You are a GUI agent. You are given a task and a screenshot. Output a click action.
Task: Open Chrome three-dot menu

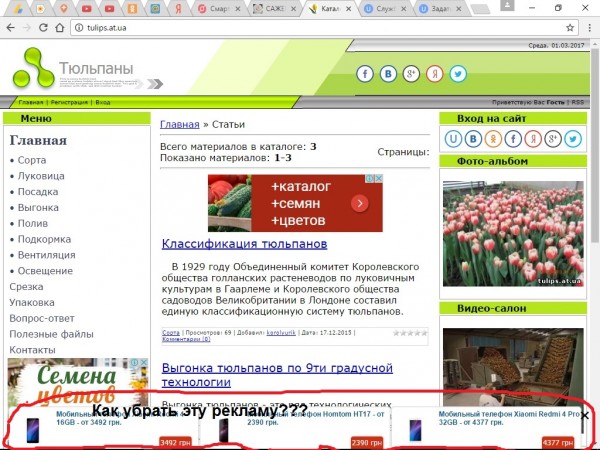pyautogui.click(x=589, y=28)
